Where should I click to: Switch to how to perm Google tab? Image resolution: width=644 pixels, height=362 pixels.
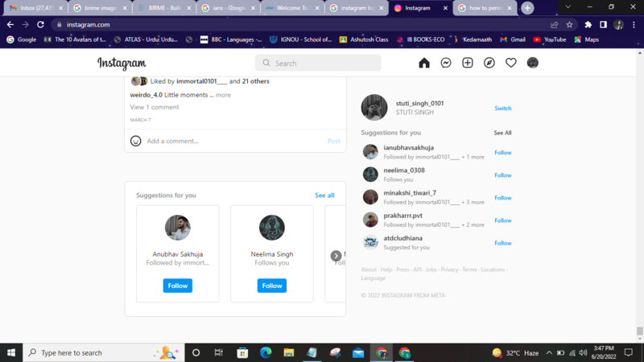485,8
